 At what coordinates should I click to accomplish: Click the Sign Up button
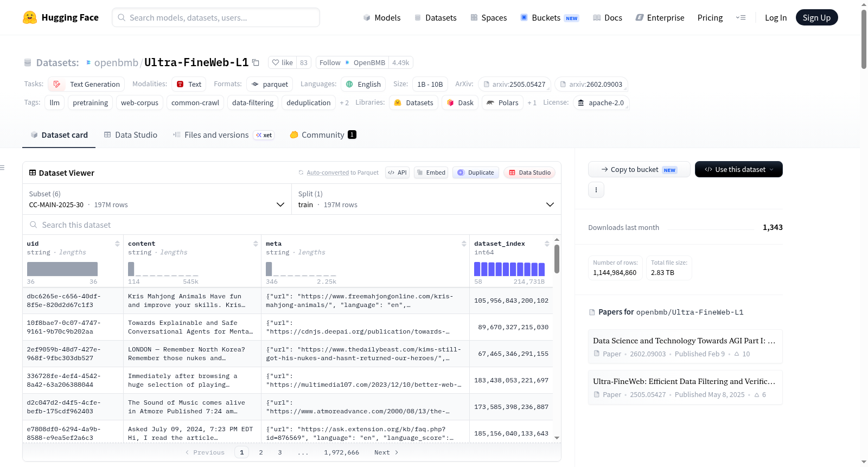816,17
